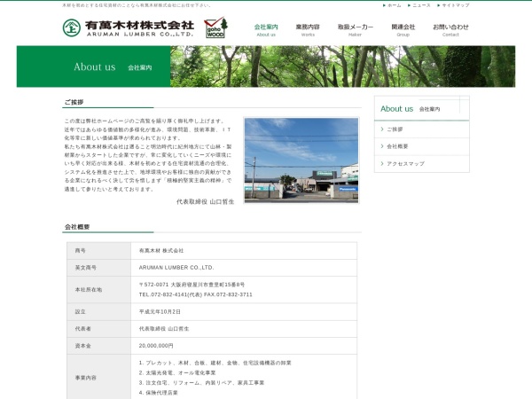Click the 代表者 row label
The width and height of the screenshot is (532, 399).
pos(82,329)
